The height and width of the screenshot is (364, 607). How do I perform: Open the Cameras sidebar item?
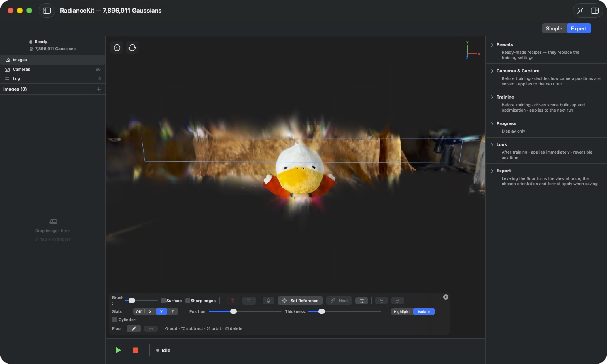click(x=53, y=70)
